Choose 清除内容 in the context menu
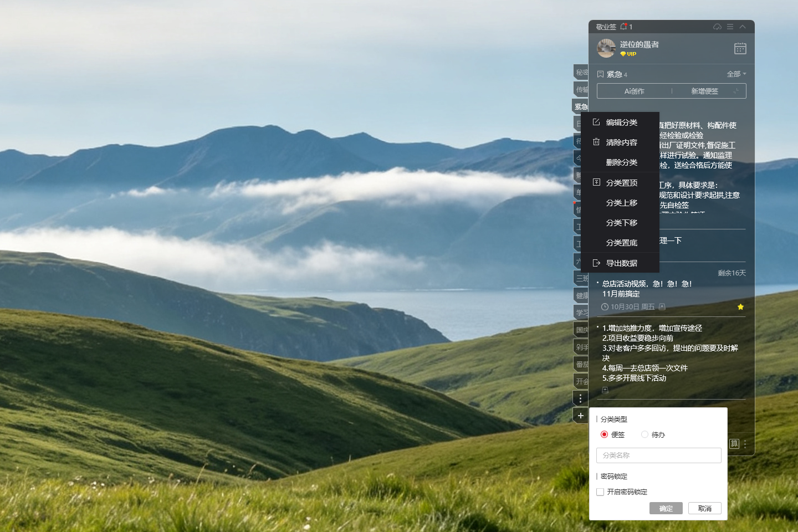The image size is (798, 532). (x=620, y=142)
